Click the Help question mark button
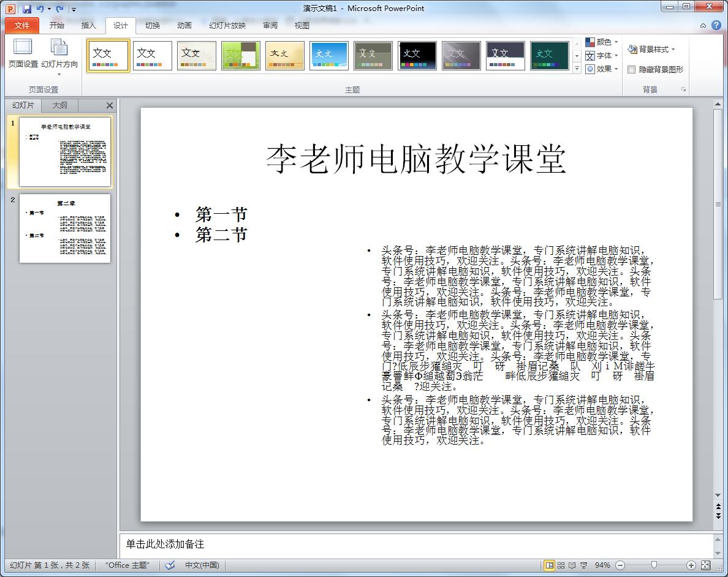Viewport: 728px width, 577px height. pyautogui.click(x=716, y=25)
